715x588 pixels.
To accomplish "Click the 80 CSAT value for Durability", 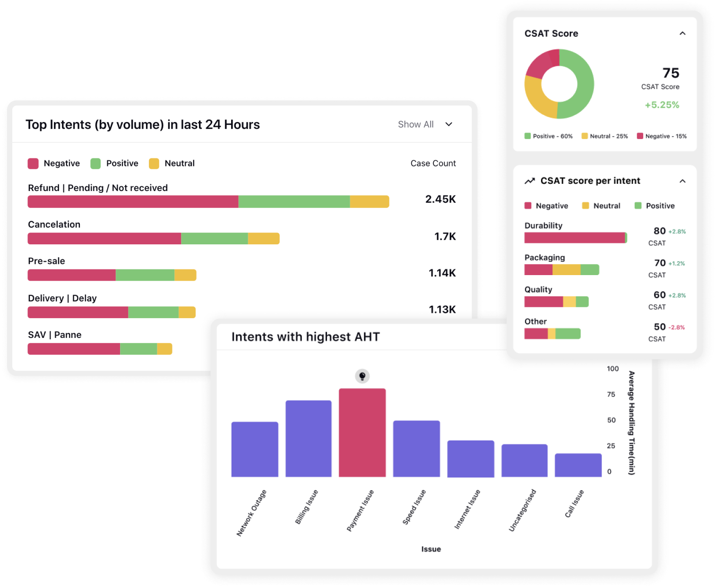I will [660, 231].
